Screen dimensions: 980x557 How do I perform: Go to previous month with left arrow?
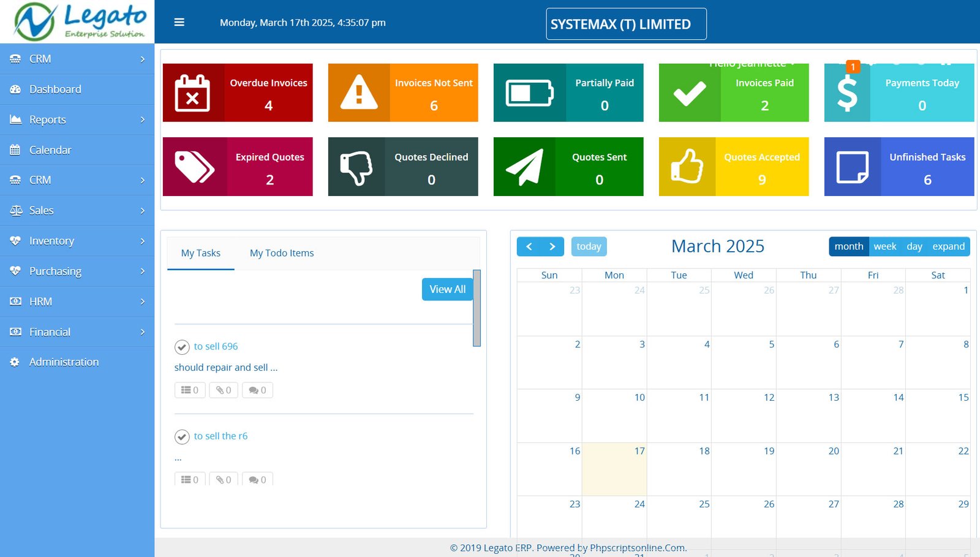point(529,246)
